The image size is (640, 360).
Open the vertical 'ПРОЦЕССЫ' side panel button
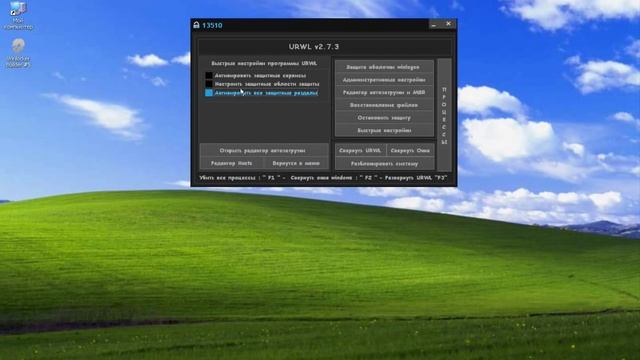pyautogui.click(x=444, y=115)
